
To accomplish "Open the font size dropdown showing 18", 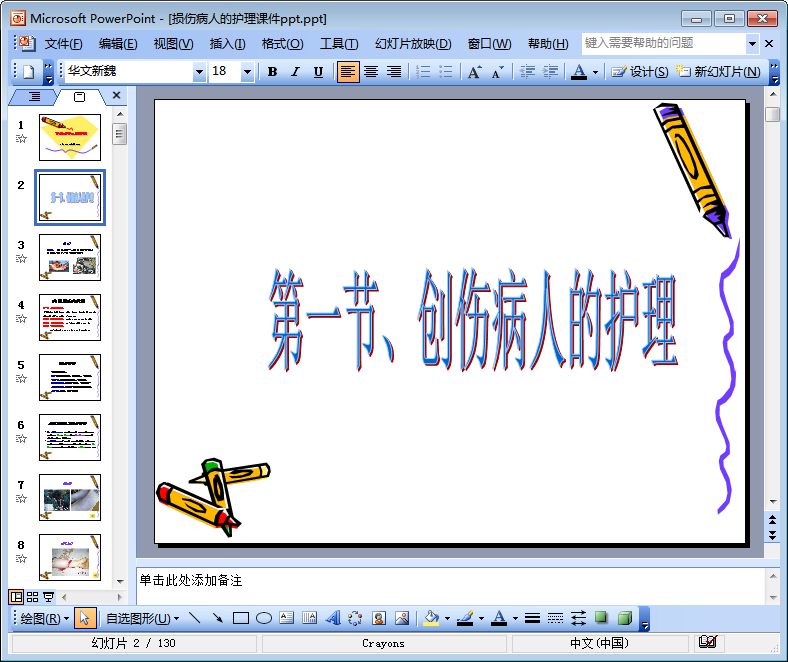I will coord(247,72).
